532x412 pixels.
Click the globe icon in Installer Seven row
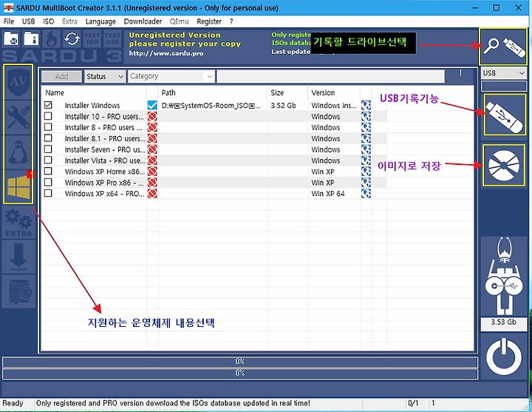(366, 149)
